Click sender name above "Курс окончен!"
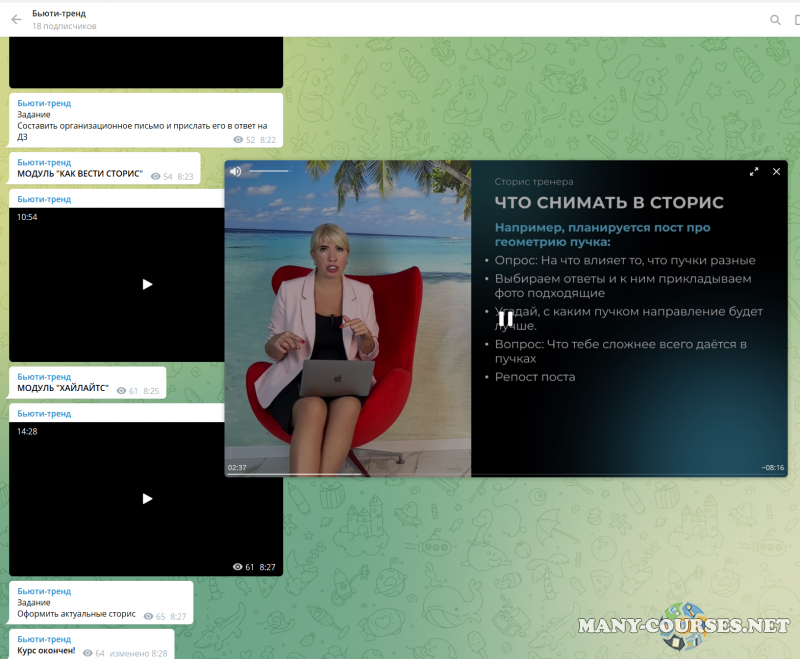 click(44, 639)
